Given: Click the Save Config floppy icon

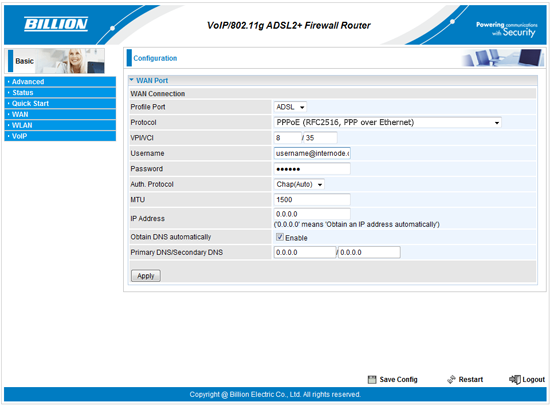Looking at the screenshot, I should [x=372, y=379].
